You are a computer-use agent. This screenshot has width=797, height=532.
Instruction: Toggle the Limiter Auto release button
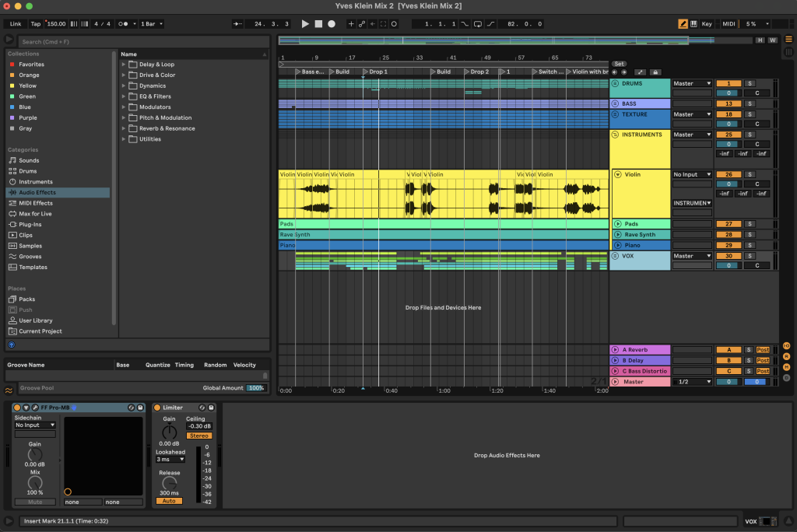(x=169, y=501)
